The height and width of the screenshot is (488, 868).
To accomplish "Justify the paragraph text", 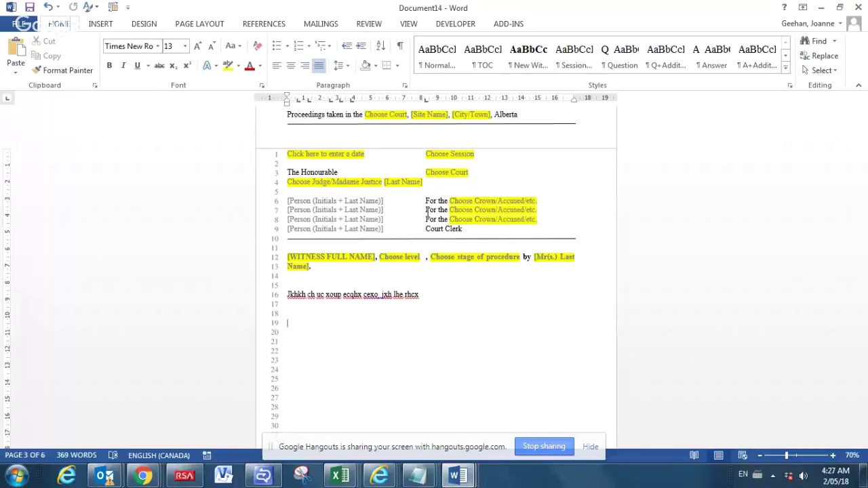I will 319,66.
